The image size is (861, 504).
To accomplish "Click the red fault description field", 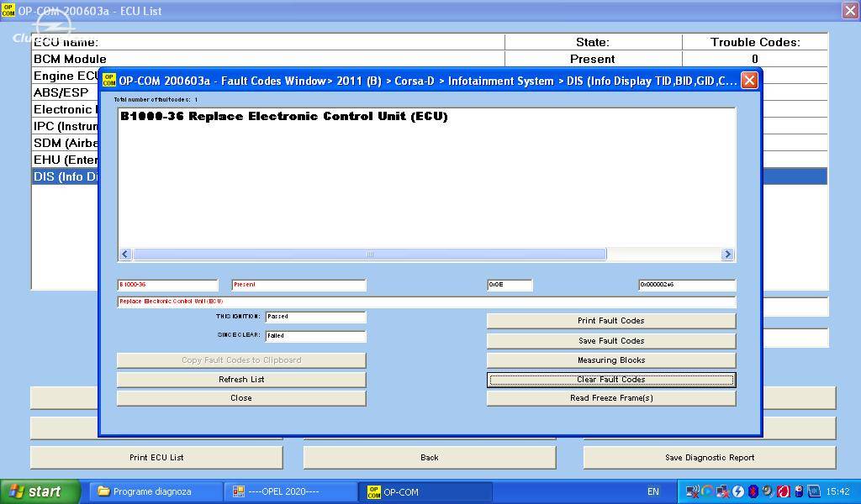I will click(x=426, y=302).
